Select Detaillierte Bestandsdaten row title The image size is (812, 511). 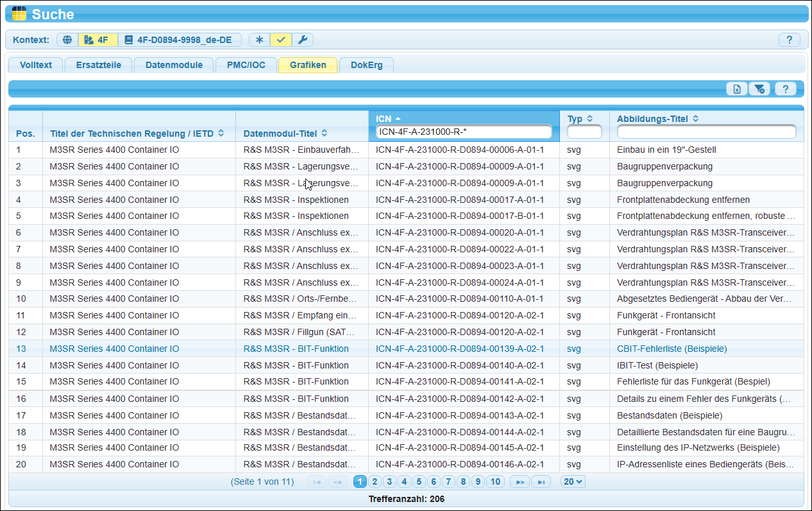pyautogui.click(x=706, y=432)
